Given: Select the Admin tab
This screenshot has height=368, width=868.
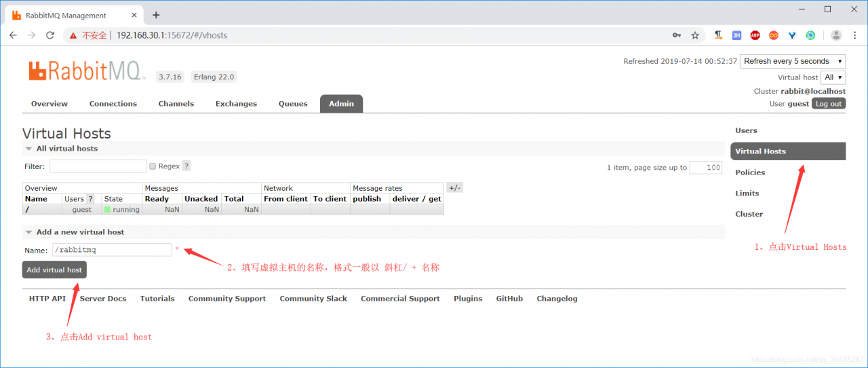Looking at the screenshot, I should 341,104.
